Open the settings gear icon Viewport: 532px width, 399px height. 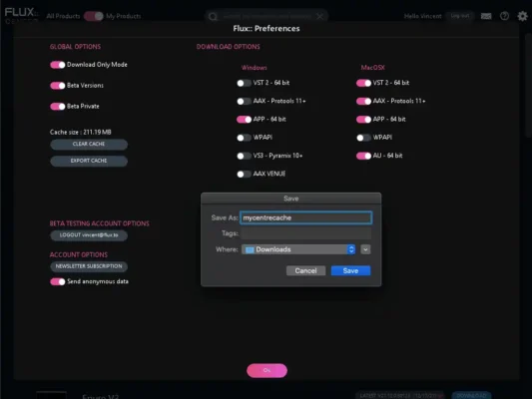point(522,16)
